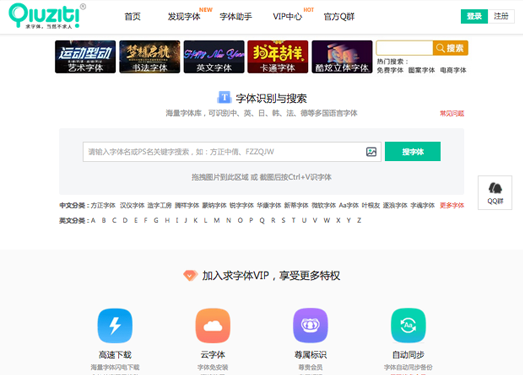The image size is (523, 375).
Task: Open the 书法字体 banner thumbnail
Action: pyautogui.click(x=150, y=57)
